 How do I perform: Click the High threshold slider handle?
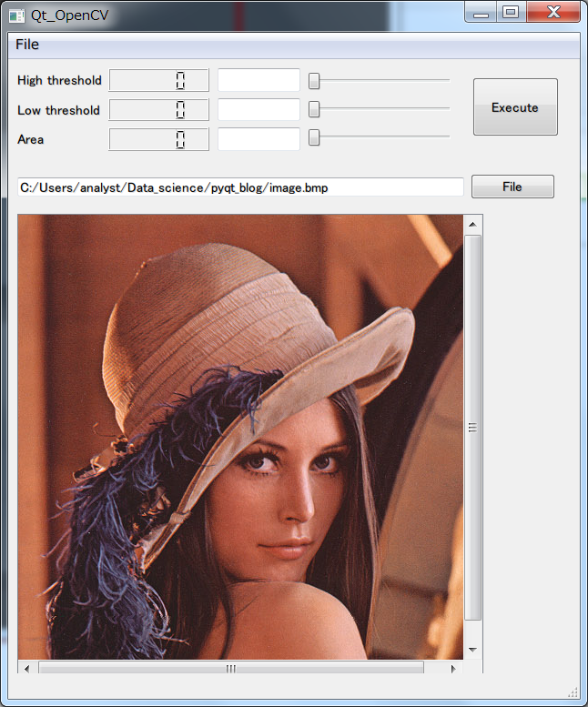click(314, 81)
